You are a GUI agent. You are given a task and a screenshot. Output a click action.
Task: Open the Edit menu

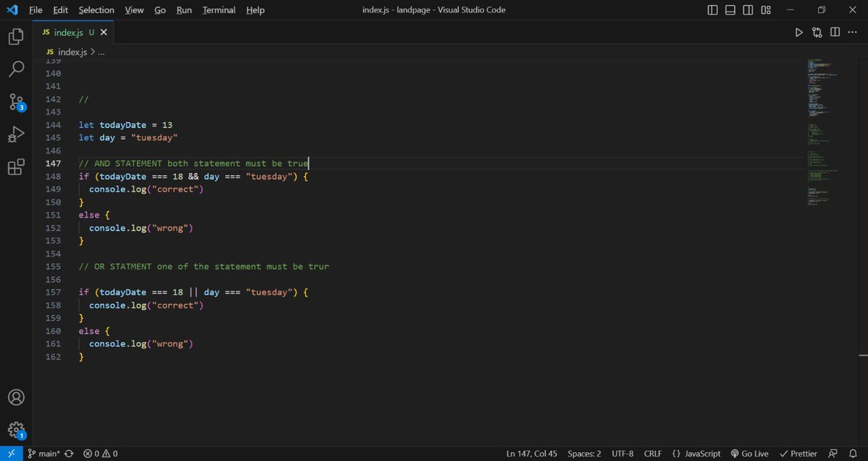60,10
